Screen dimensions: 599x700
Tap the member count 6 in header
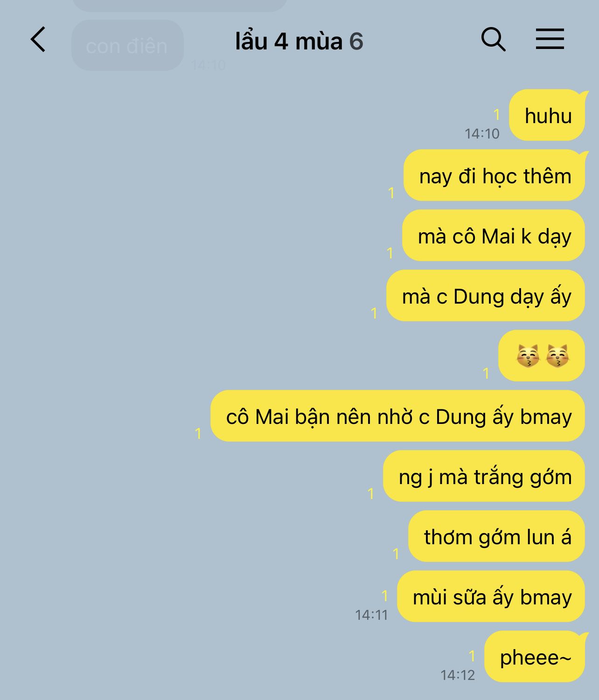(x=356, y=42)
